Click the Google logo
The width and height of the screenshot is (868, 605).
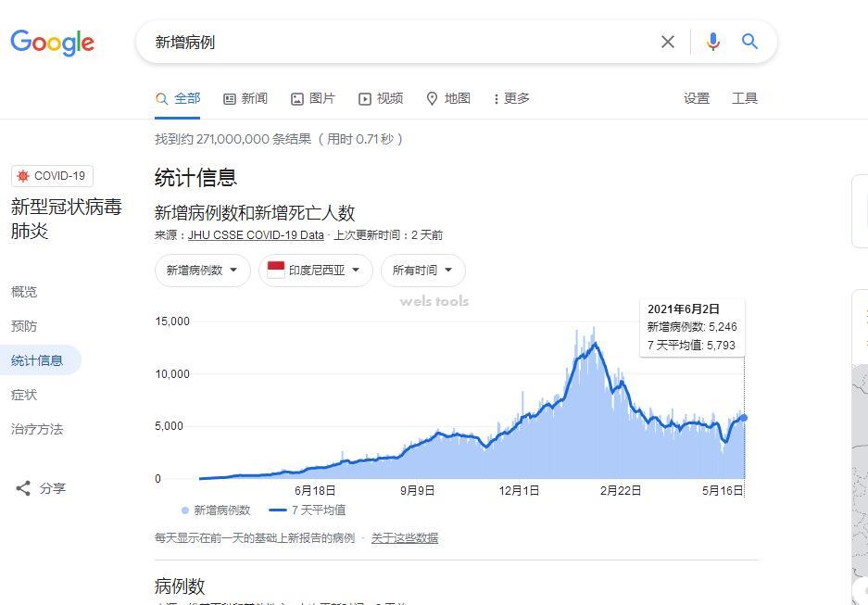coord(52,43)
